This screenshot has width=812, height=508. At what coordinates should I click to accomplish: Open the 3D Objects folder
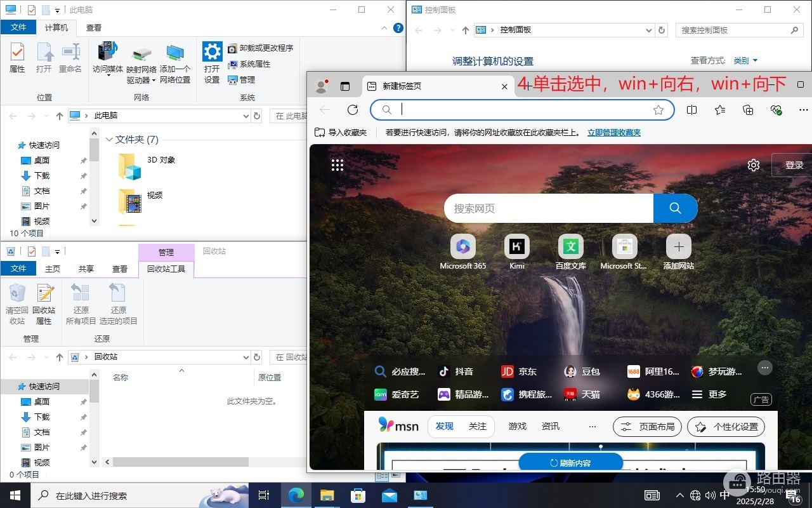point(147,166)
